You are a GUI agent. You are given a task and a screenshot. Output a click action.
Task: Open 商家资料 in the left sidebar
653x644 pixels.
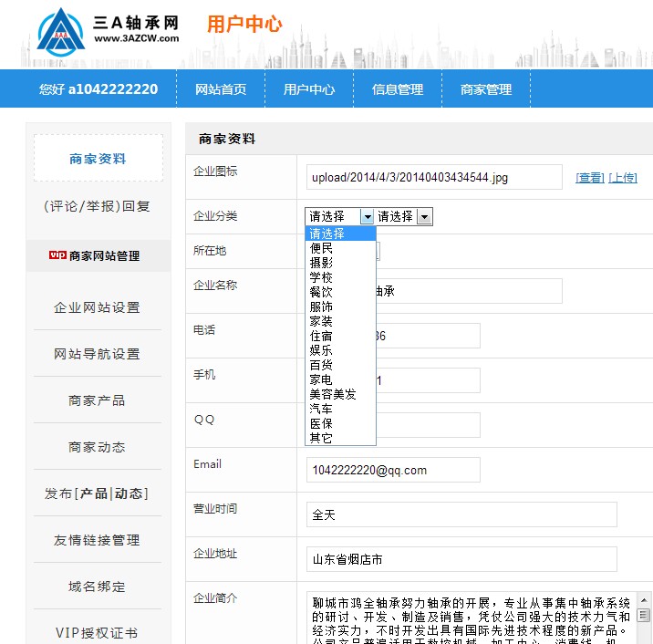coord(98,159)
